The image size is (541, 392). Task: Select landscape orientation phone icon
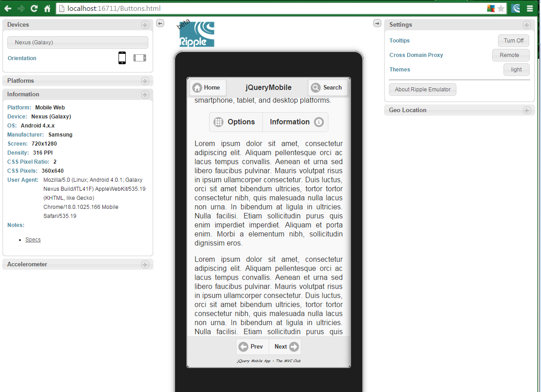140,58
